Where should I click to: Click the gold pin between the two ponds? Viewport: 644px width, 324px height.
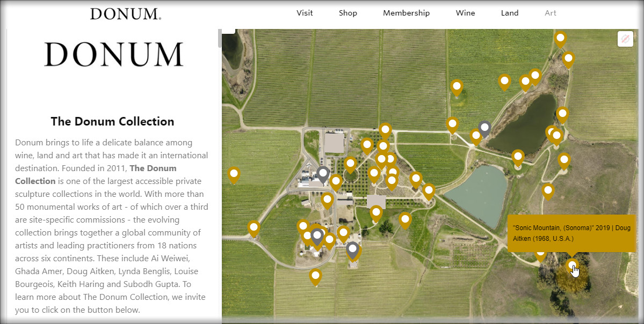518,157
